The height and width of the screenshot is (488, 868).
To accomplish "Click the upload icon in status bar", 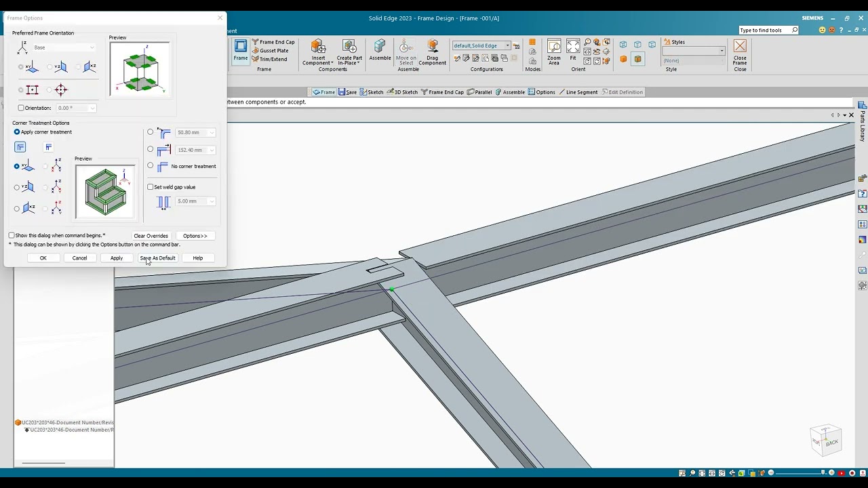I will tap(861, 472).
